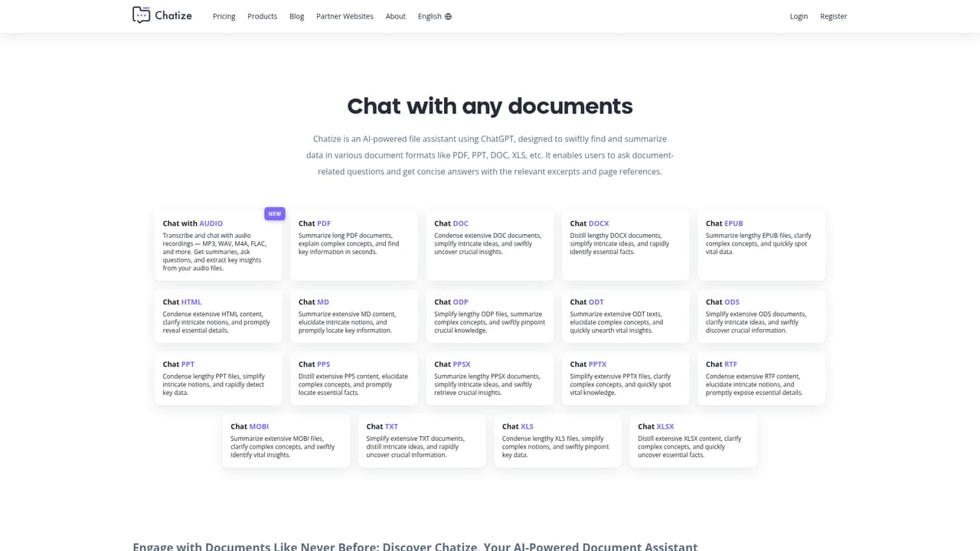This screenshot has height=551, width=980.
Task: Click the Login link
Action: point(799,16)
